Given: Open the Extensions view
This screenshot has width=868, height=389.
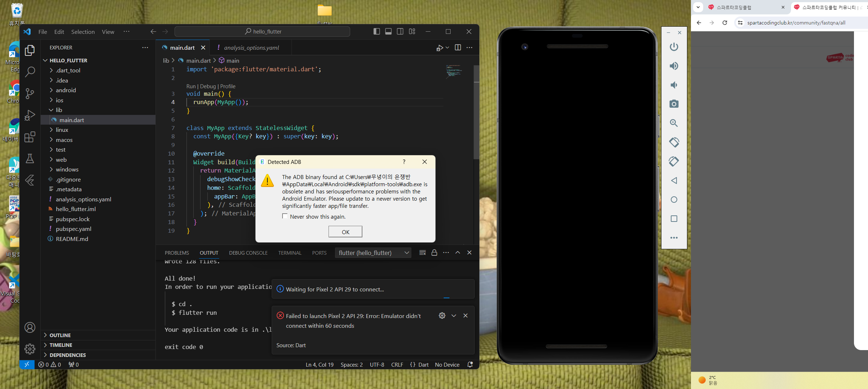Looking at the screenshot, I should click(x=30, y=137).
